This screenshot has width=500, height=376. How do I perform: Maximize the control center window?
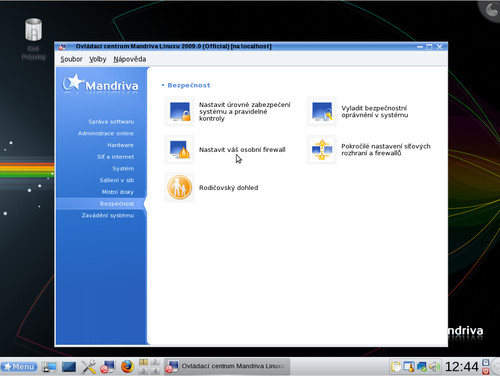pos(430,47)
